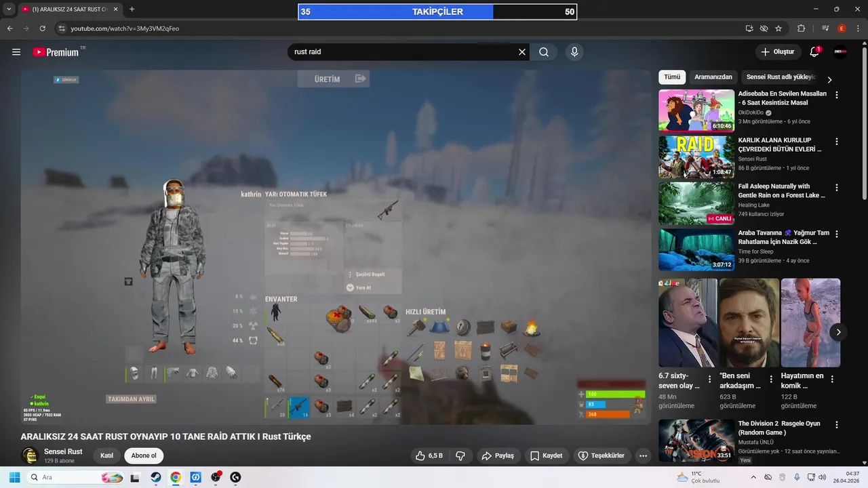Viewport: 868px width, 488px height.
Task: Like the video with 6,5 B
Action: [429, 455]
